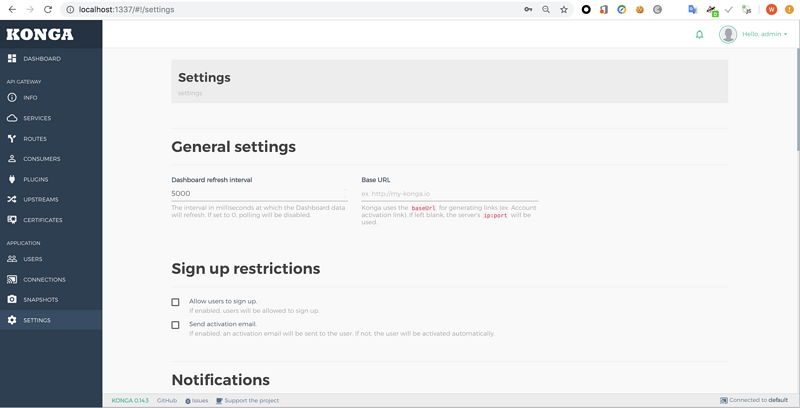Click the Snapshots camera icon

click(12, 300)
